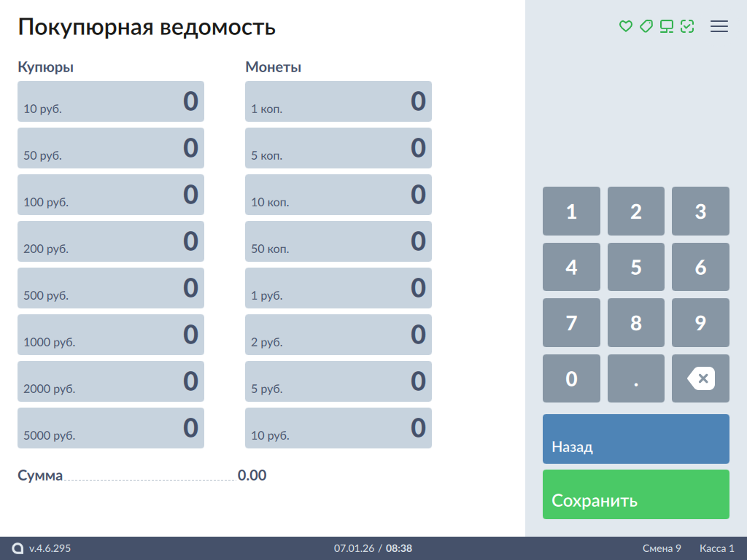Select the 10 руб. banknote field
Viewport: 747px width, 560px height.
pyautogui.click(x=111, y=101)
